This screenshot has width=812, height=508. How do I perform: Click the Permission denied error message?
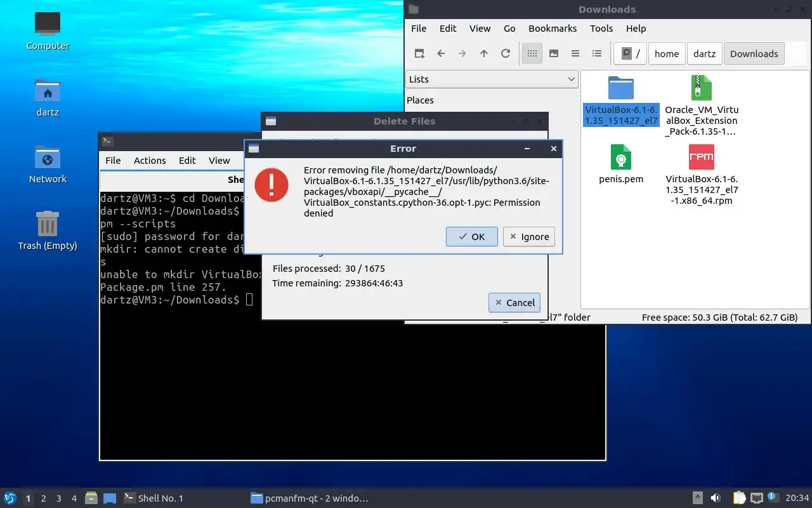pyautogui.click(x=426, y=191)
